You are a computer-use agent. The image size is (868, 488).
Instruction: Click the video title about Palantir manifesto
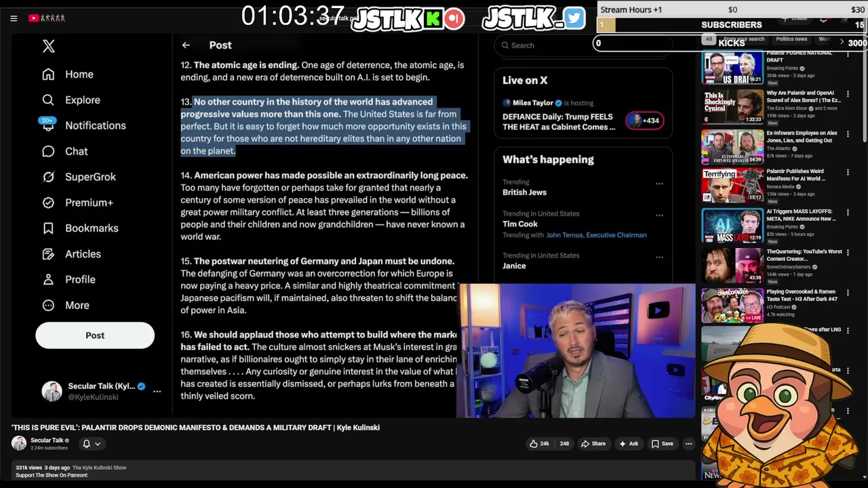tap(195, 428)
